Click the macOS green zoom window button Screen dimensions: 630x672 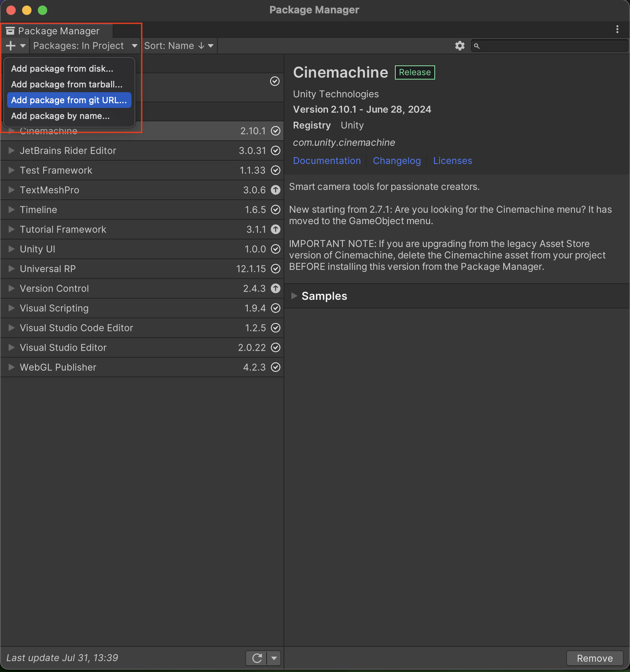[x=43, y=10]
